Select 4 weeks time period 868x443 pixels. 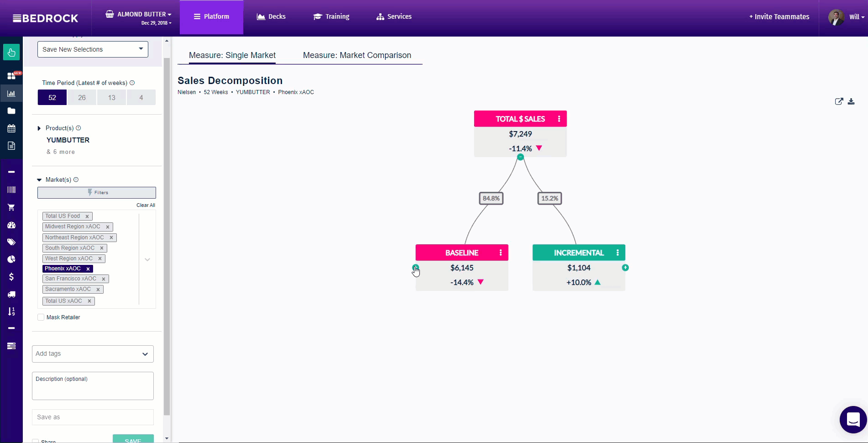(x=141, y=97)
